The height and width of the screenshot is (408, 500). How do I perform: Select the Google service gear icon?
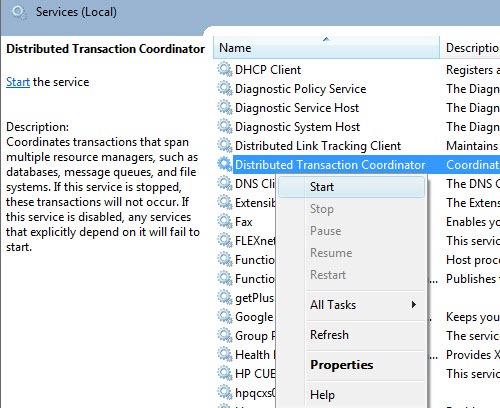pyautogui.click(x=225, y=317)
